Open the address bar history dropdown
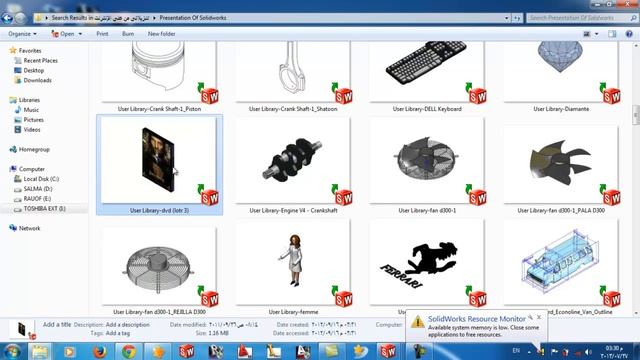 [x=507, y=18]
